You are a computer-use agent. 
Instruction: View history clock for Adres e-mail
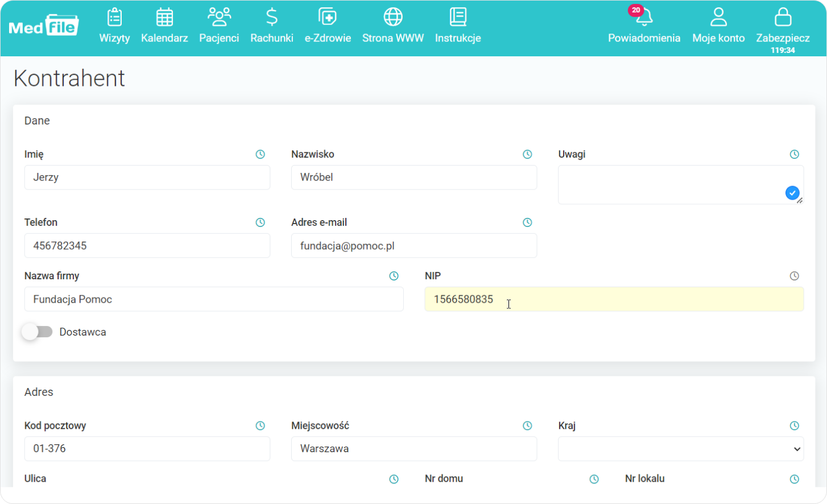tap(527, 222)
